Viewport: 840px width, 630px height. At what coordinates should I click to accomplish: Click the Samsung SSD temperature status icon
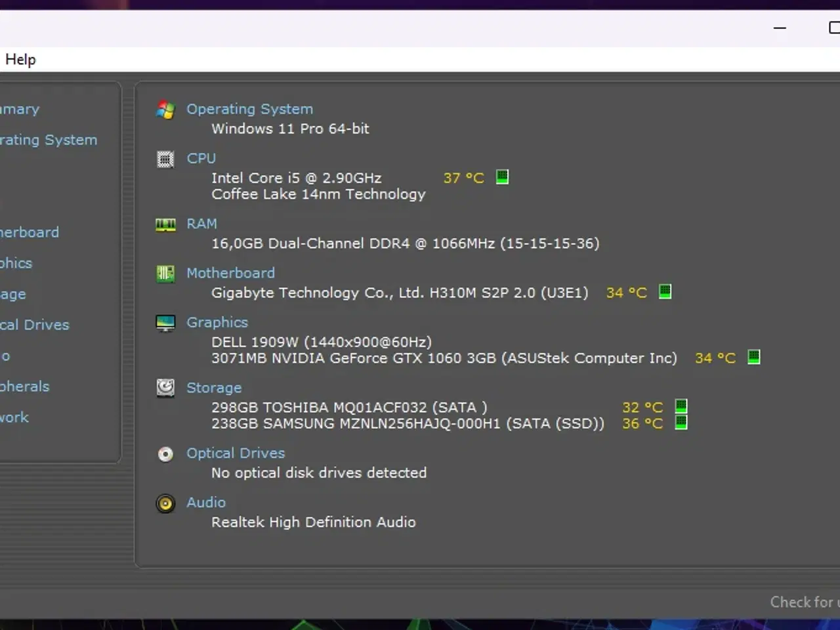coord(681,423)
